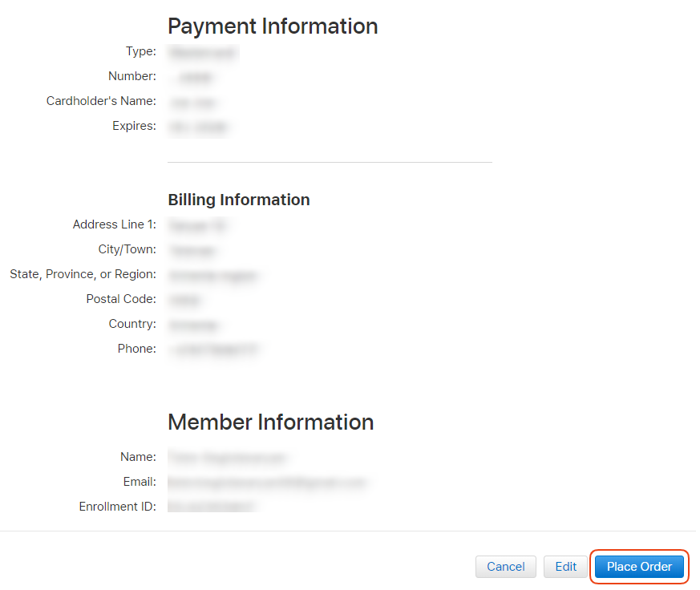Select the Postal Code label
Viewport: 700px width, 590px height.
(121, 299)
